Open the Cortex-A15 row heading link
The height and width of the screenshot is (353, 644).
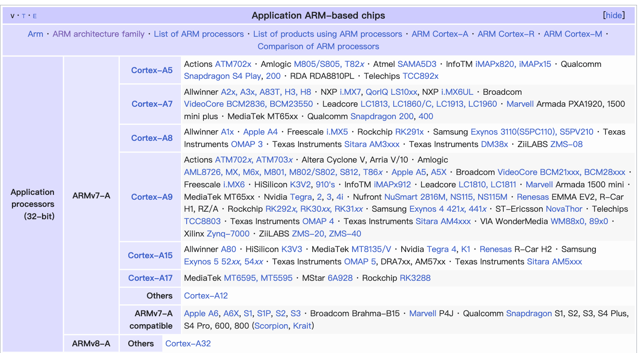(x=150, y=255)
